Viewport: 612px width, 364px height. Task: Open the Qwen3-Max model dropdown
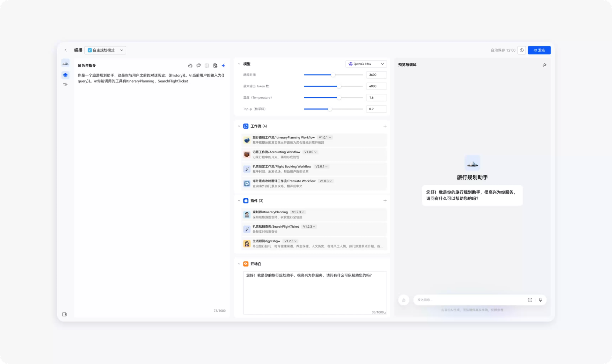(366, 64)
